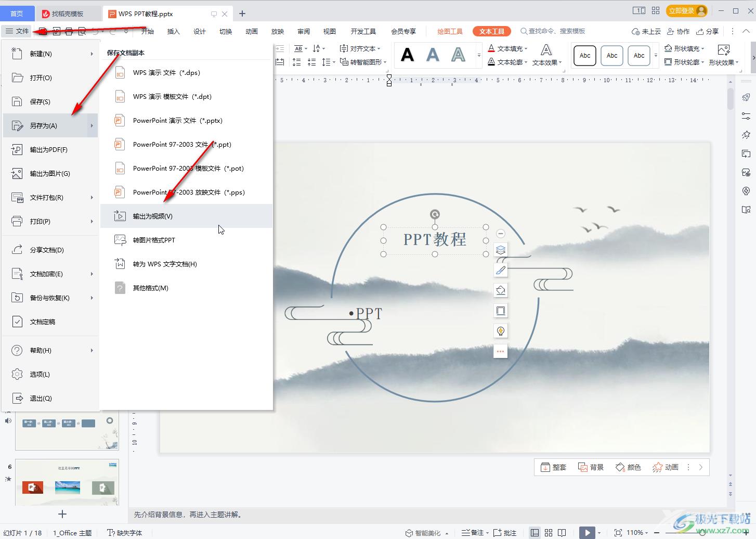Start slideshow play button in status bar
Screen dimensions: 756x539
tap(586, 532)
